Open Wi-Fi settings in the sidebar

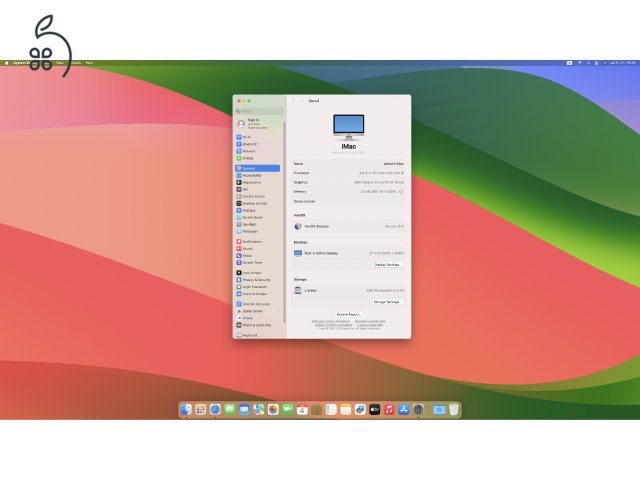click(258, 137)
